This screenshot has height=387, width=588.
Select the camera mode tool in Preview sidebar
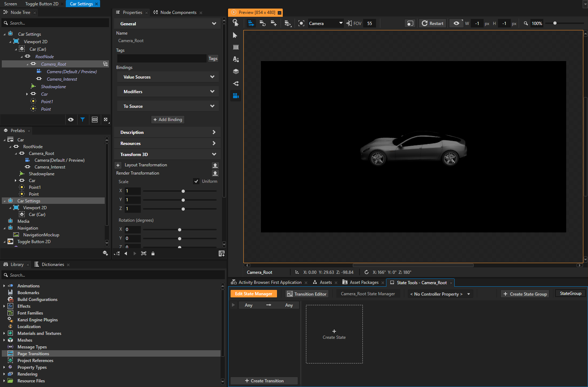[x=236, y=96]
